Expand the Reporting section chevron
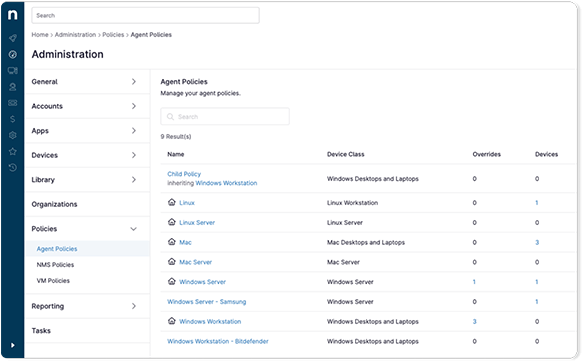 tap(134, 306)
